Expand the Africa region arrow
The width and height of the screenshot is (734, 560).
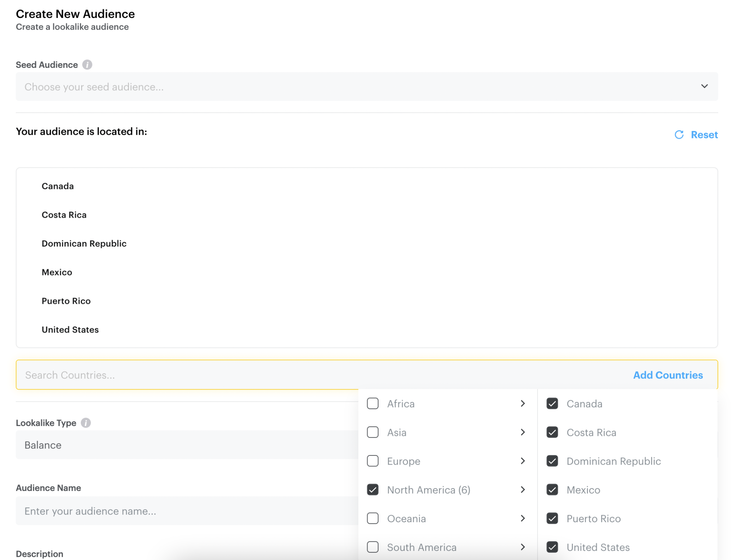point(523,404)
